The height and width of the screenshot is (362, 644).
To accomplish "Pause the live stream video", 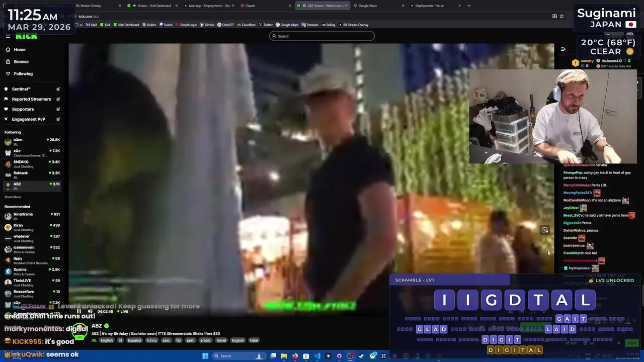I will (78, 311).
